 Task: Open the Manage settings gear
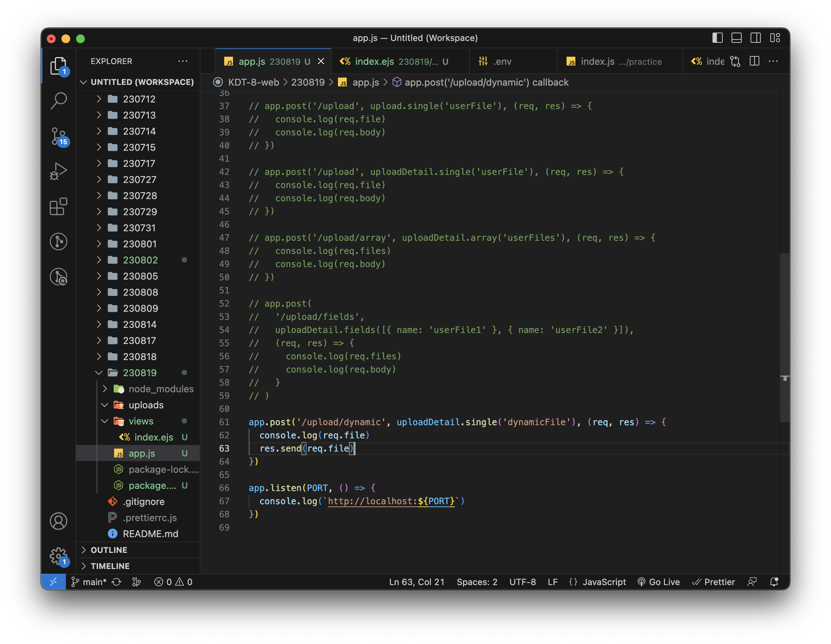pyautogui.click(x=58, y=557)
